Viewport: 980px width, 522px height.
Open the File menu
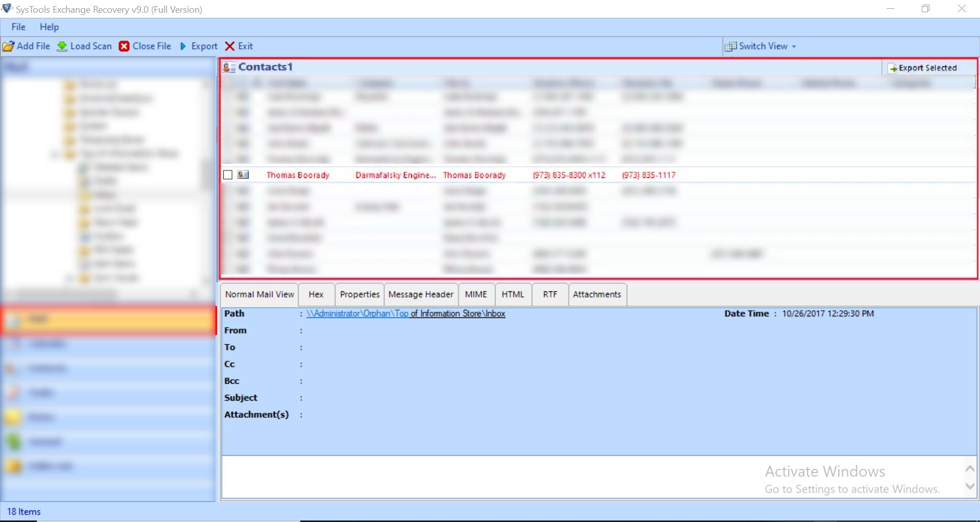click(18, 27)
